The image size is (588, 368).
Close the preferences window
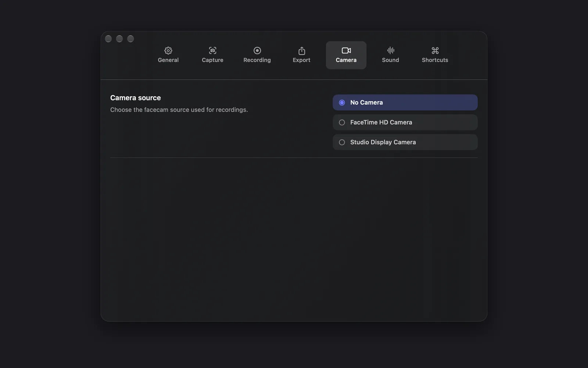point(108,39)
